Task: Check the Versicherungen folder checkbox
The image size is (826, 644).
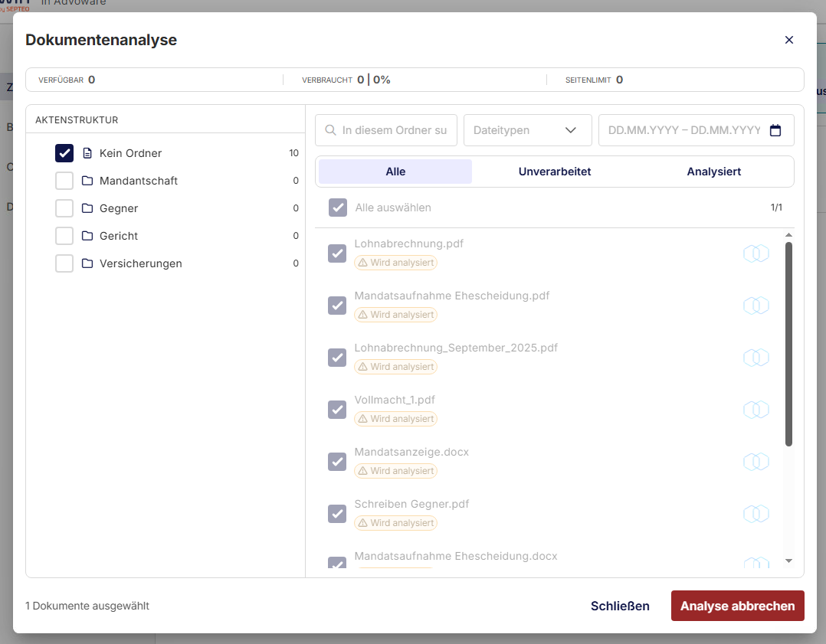Action: pyautogui.click(x=64, y=263)
